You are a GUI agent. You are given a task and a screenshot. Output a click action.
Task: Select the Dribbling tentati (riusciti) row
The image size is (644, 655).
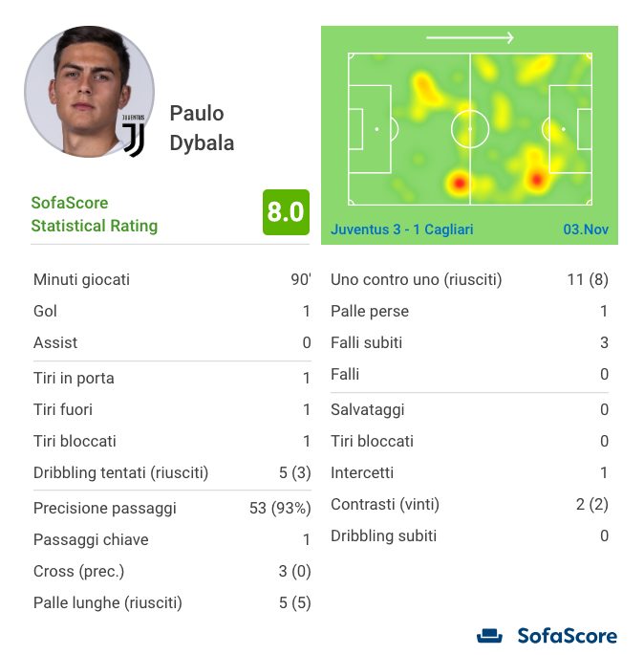click(x=172, y=472)
